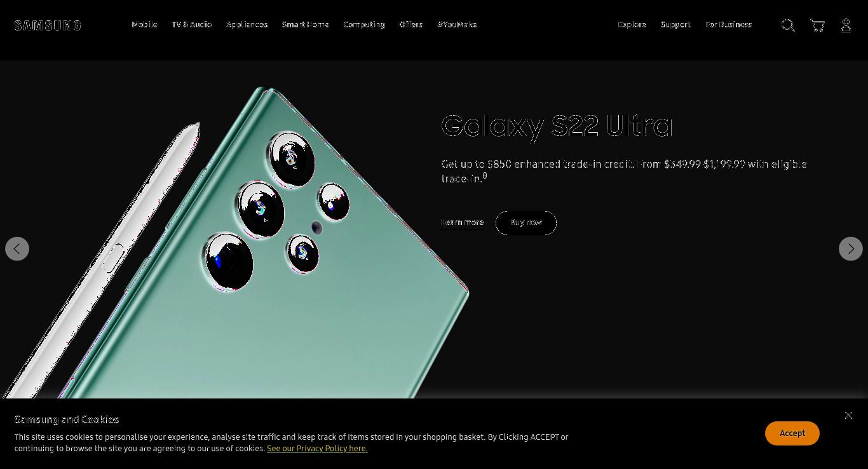This screenshot has height=469, width=868.
Task: Open the For Business link
Action: pos(729,25)
